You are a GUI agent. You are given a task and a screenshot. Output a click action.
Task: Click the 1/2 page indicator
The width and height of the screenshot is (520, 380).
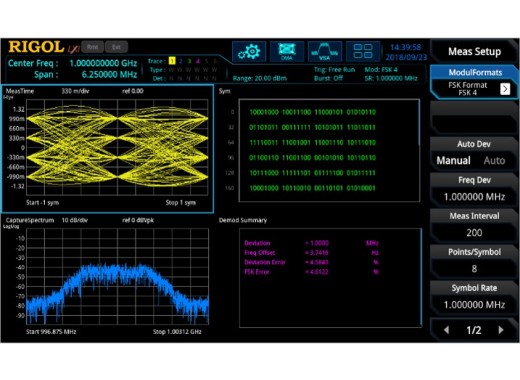474,330
